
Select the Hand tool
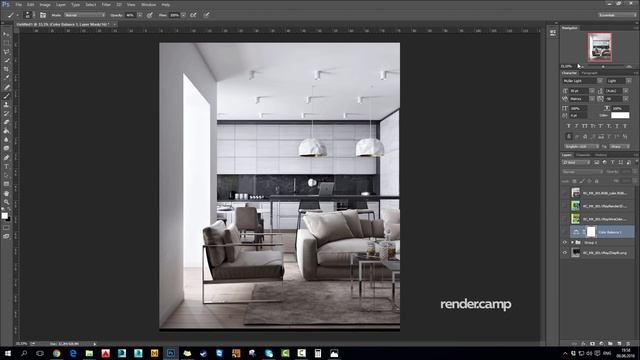pyautogui.click(x=6, y=193)
